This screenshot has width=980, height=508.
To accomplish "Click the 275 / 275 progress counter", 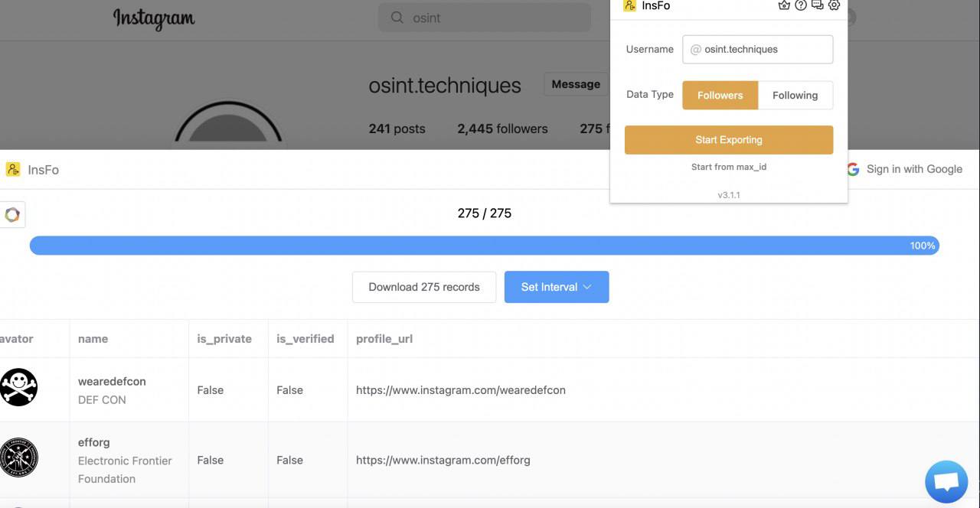I will tap(485, 213).
